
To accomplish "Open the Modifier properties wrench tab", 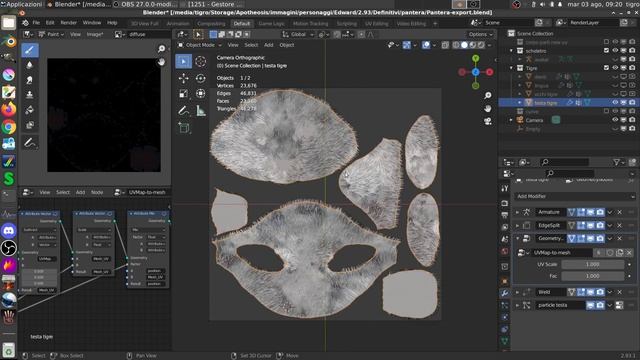I will [x=504, y=293].
